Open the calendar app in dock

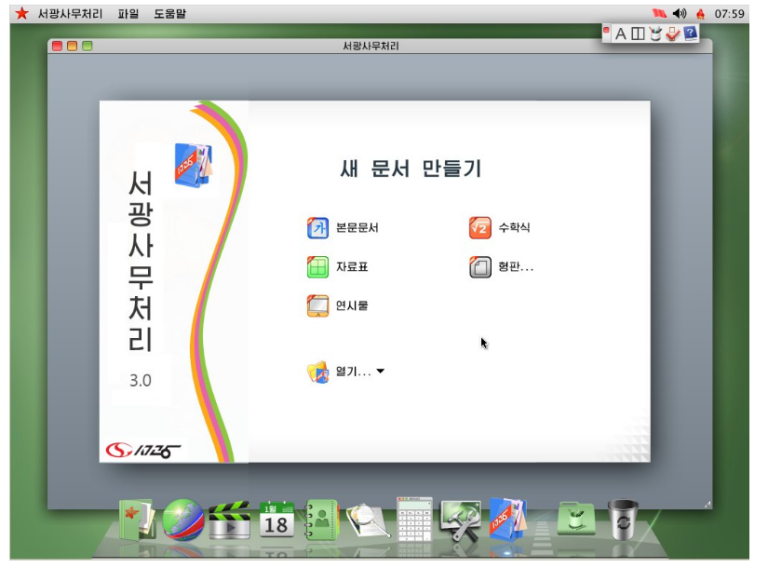[276, 521]
